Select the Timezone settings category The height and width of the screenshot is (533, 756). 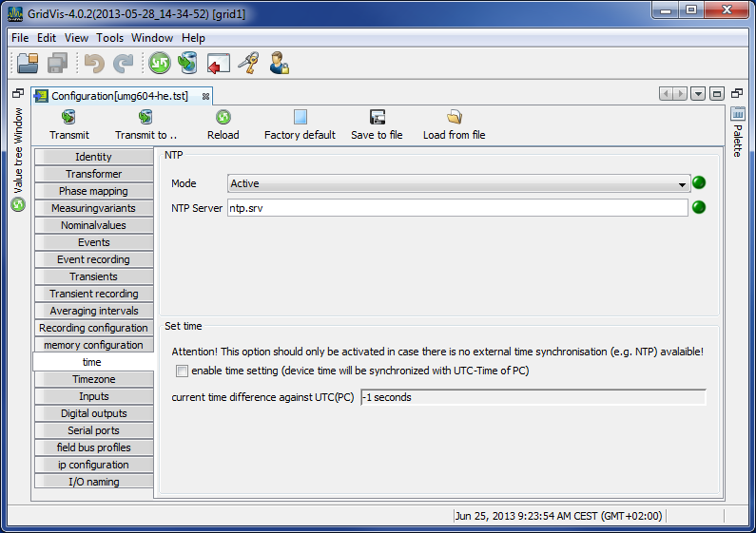[93, 379]
